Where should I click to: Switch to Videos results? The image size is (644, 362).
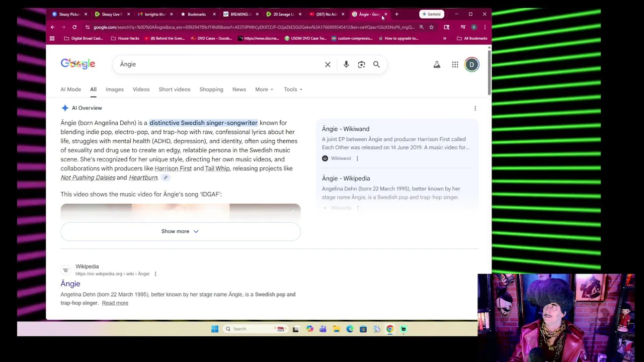pos(141,89)
